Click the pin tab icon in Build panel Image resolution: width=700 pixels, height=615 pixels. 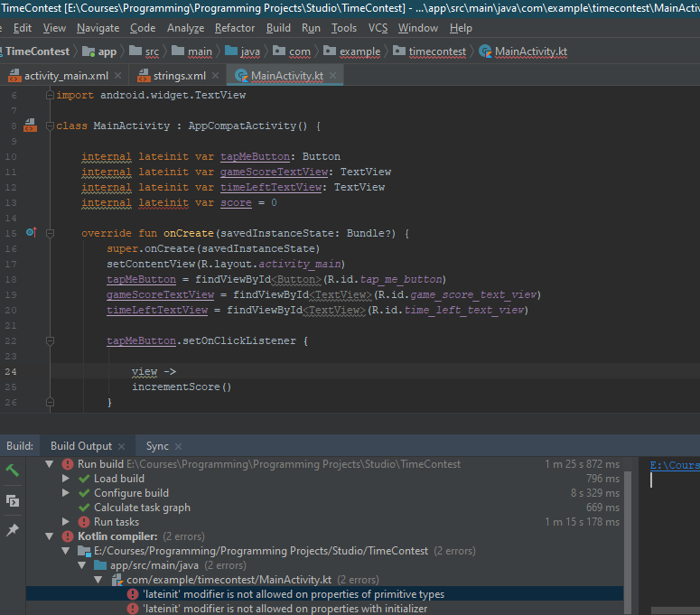click(13, 530)
